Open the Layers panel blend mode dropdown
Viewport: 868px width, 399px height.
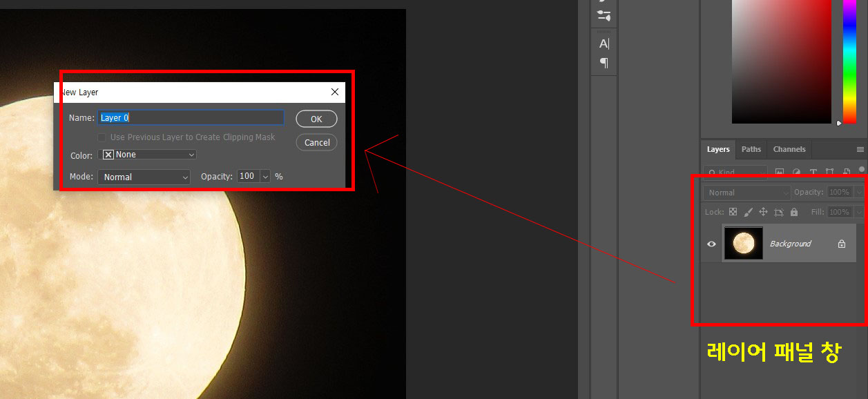point(746,193)
